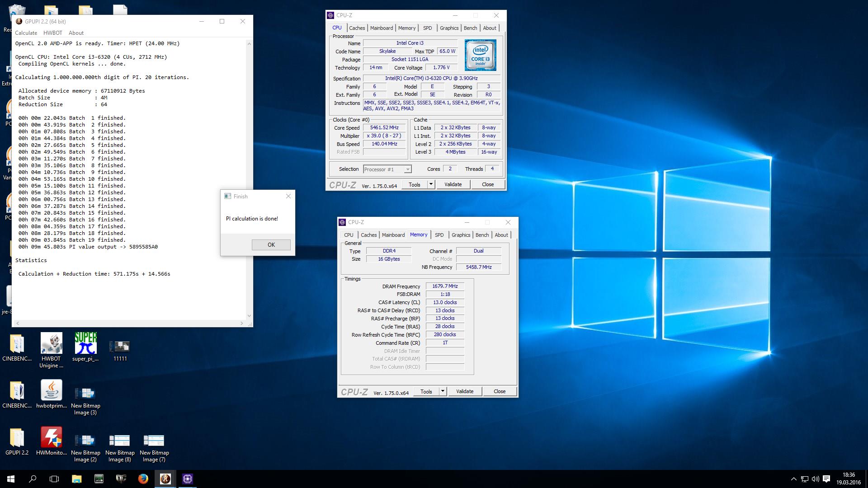
Task: Open the CINEBENCH folder next to hwbotprime
Action: (17, 394)
